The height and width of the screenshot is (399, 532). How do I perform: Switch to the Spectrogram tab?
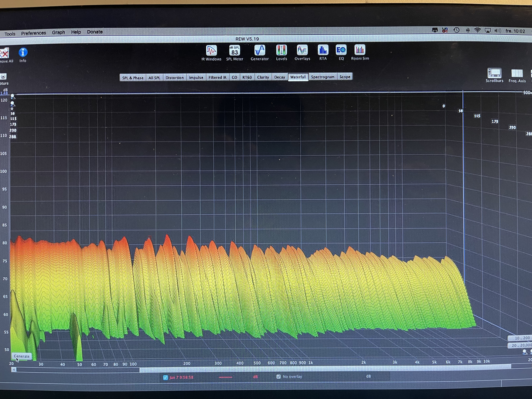coord(323,77)
